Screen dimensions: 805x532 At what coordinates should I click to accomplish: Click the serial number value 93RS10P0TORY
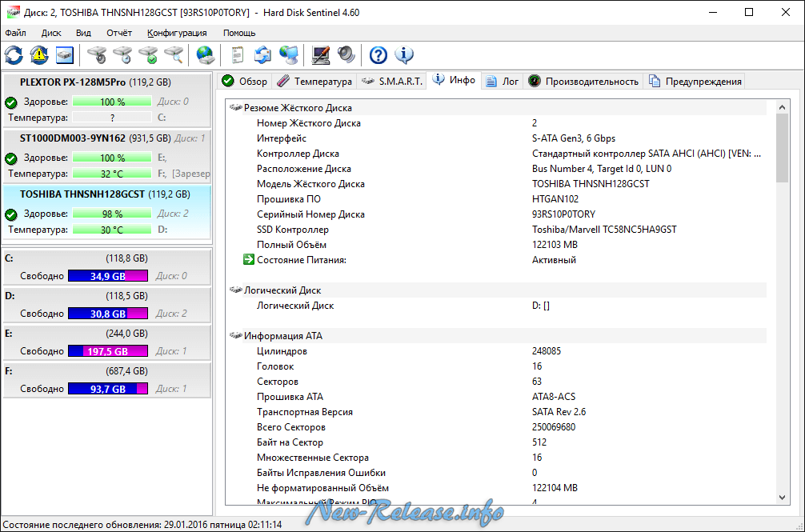563,214
